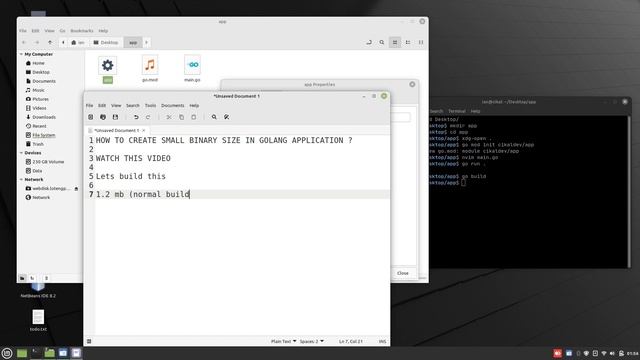The image size is (640, 360).
Task: Open the Plain Text language dropdown
Action: [283, 341]
